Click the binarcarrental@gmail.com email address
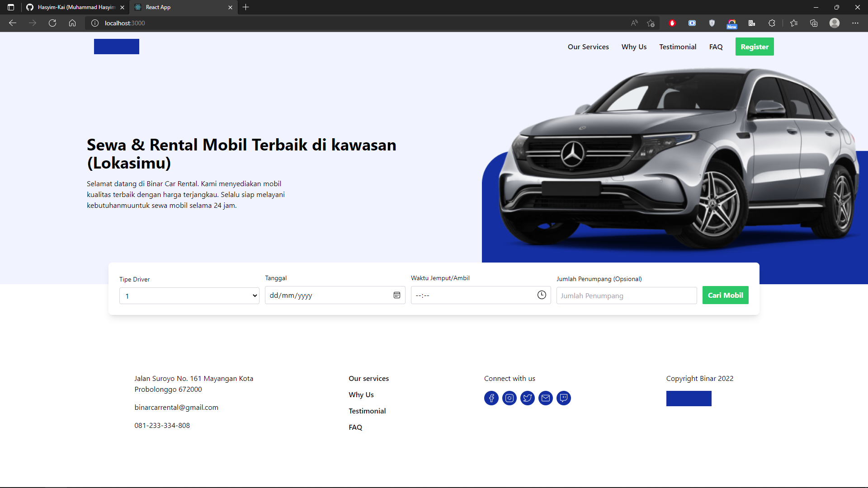 [176, 407]
